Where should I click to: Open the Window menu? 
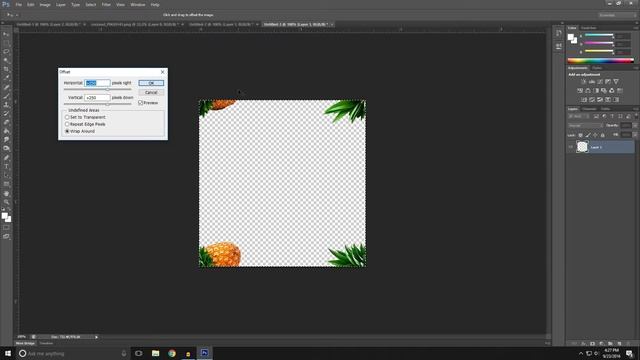138,4
